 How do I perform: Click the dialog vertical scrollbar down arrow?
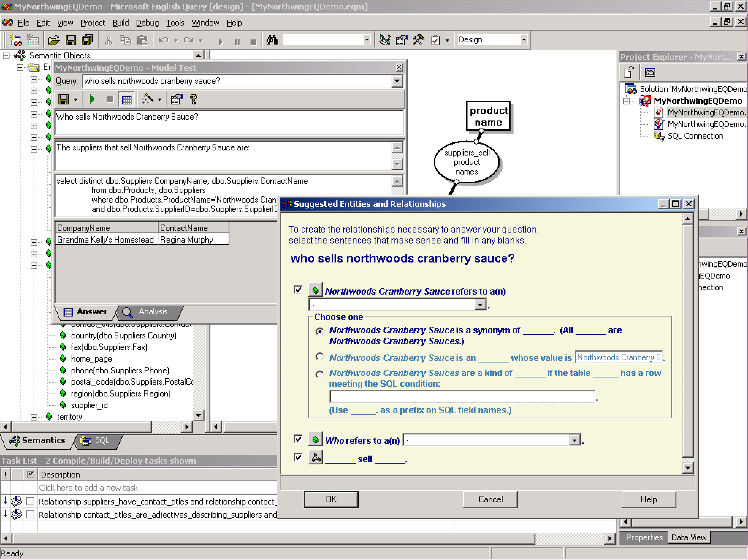[688, 468]
